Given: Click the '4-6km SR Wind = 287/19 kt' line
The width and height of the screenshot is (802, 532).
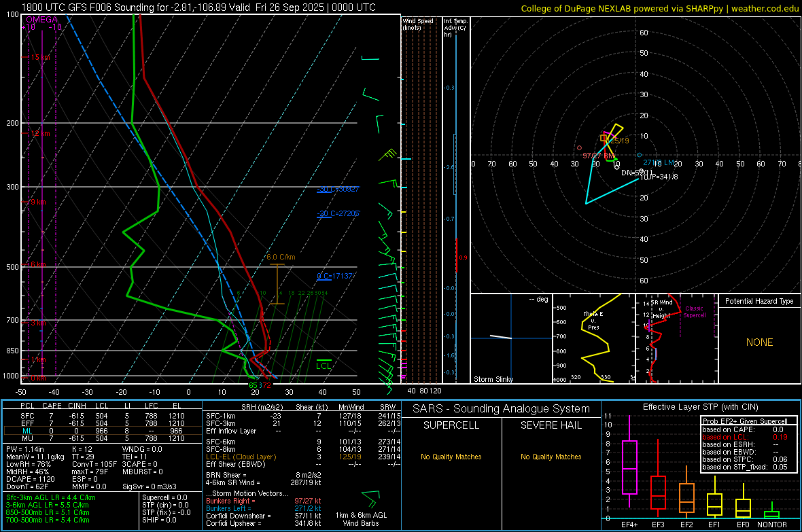Looking at the screenshot, I should click(x=263, y=482).
